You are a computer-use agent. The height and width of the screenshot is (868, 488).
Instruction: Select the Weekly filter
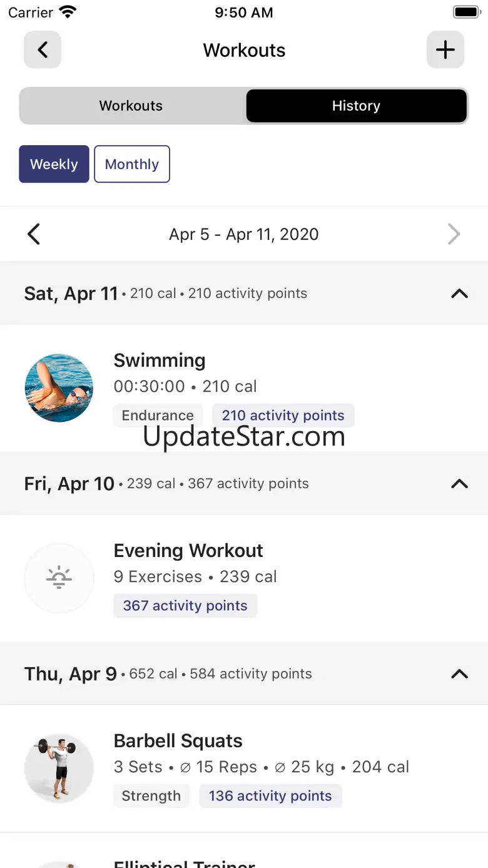(54, 165)
